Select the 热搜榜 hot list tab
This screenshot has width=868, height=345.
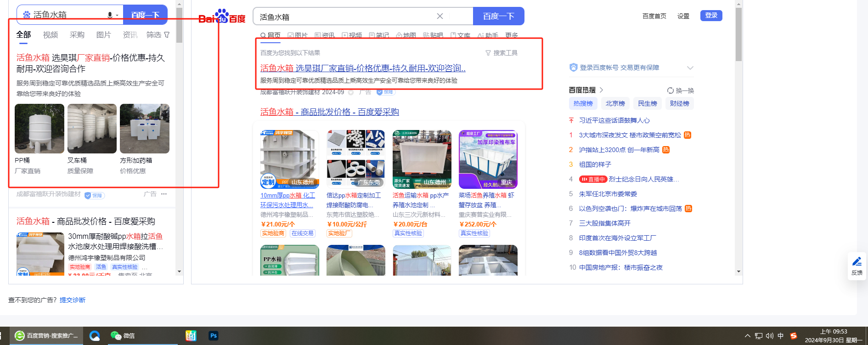click(583, 103)
